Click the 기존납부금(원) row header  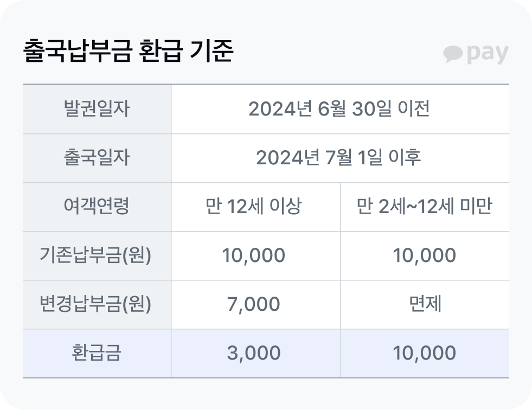click(x=97, y=255)
